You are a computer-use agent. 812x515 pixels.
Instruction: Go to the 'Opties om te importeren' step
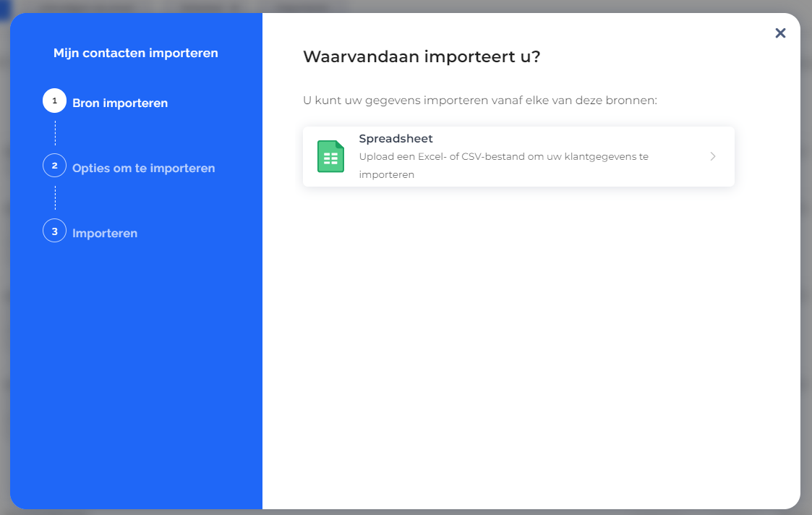point(143,169)
